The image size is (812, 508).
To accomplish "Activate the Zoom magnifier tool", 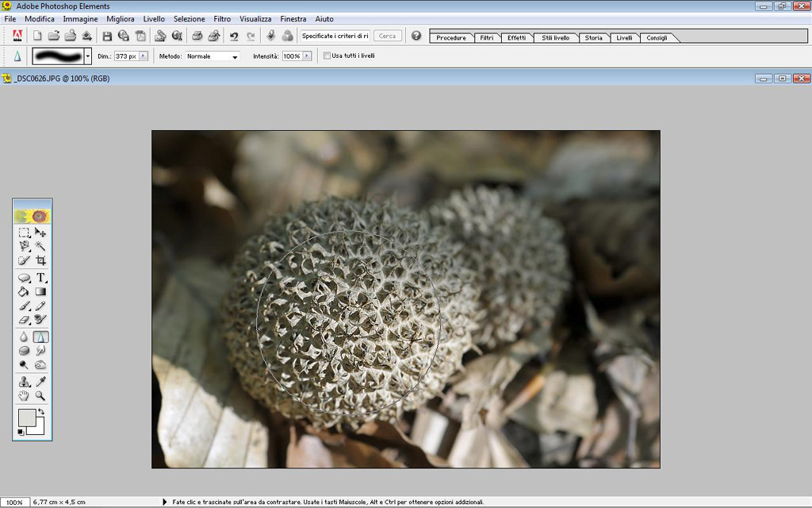I will tap(40, 395).
